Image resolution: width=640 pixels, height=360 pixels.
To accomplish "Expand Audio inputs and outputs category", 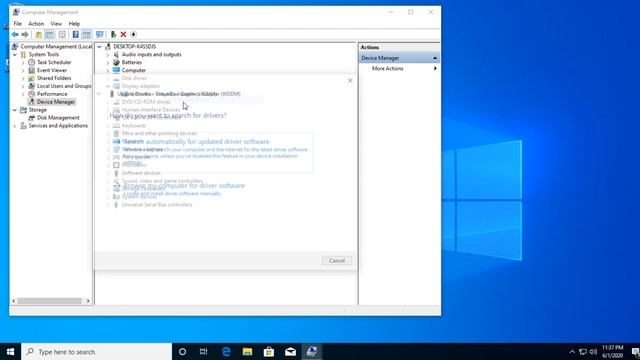I will tap(108, 54).
